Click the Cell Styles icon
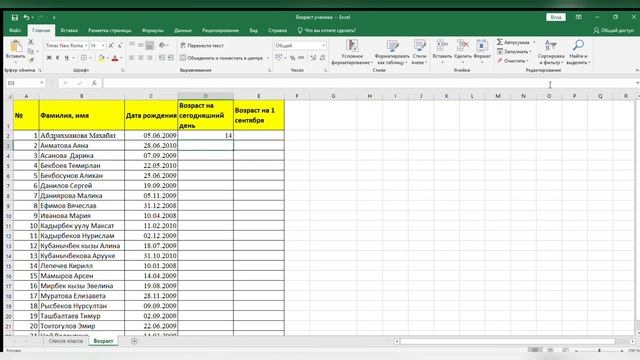This screenshot has width=640, height=360. 420,46
